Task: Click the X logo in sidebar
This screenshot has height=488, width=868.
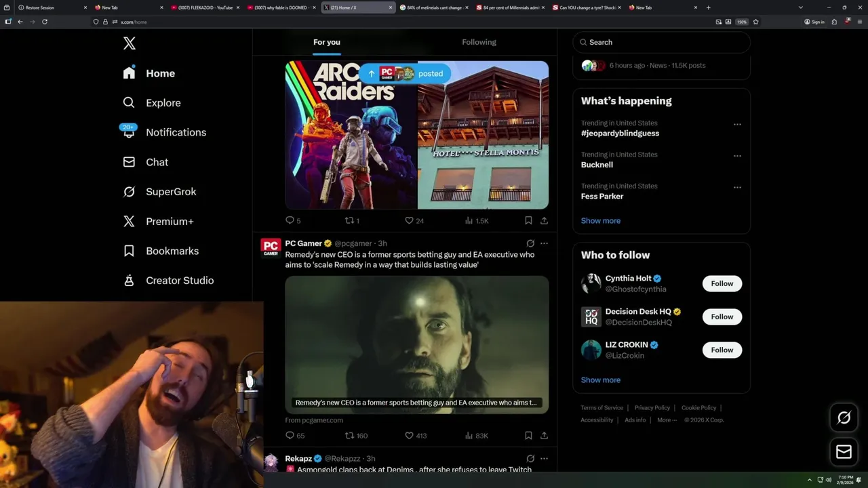Action: pyautogui.click(x=130, y=43)
